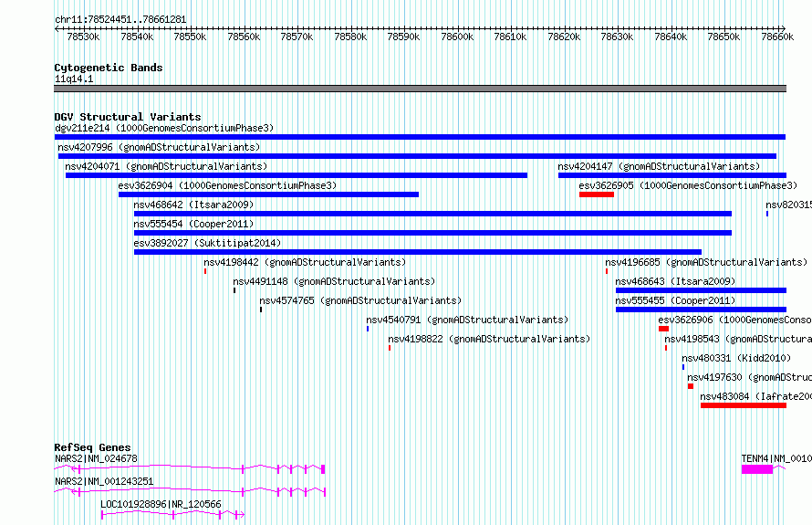Click the nsv820315 variant label

[788, 205]
